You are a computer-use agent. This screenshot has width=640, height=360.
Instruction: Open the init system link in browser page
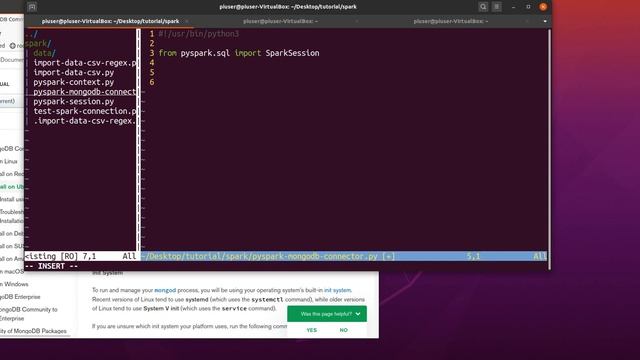point(337,290)
